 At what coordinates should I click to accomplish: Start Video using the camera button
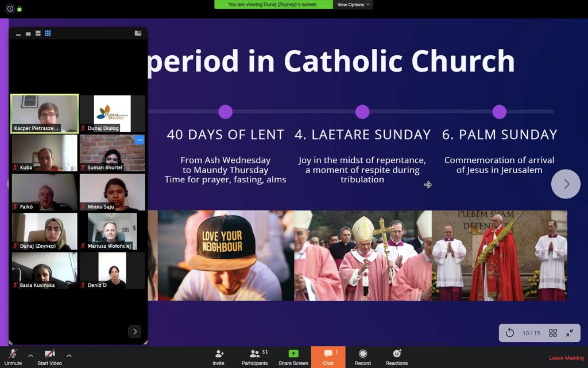(49, 357)
